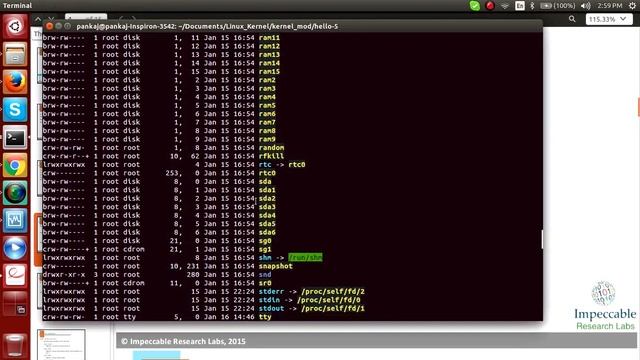Select the Terminal icon in the dock

coord(15,137)
